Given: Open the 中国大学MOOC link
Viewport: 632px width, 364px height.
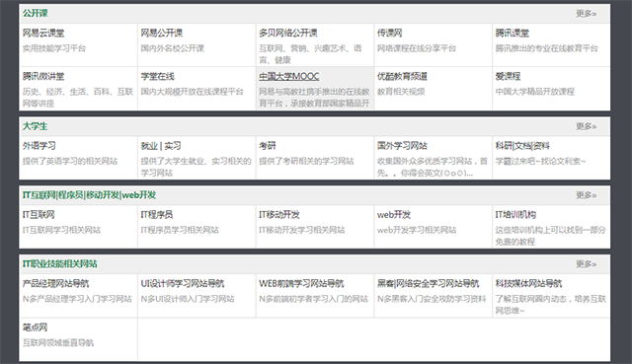Looking at the screenshot, I should [x=288, y=77].
